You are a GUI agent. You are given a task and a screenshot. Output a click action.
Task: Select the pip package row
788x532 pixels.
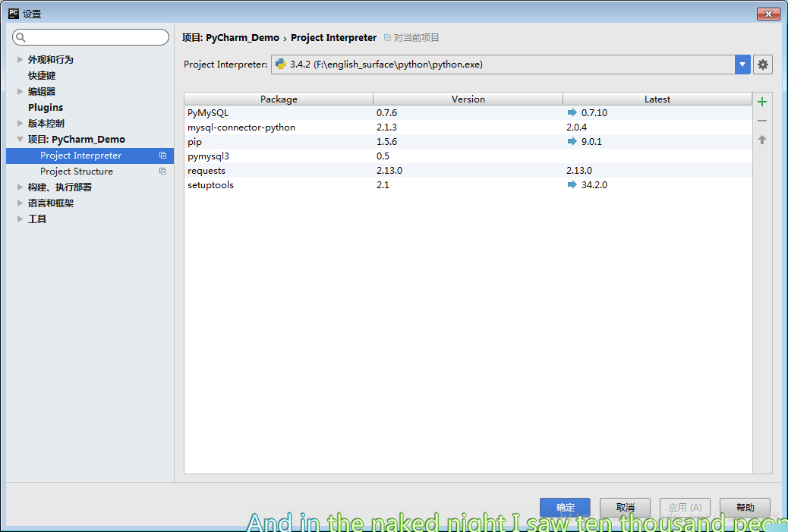(468, 142)
